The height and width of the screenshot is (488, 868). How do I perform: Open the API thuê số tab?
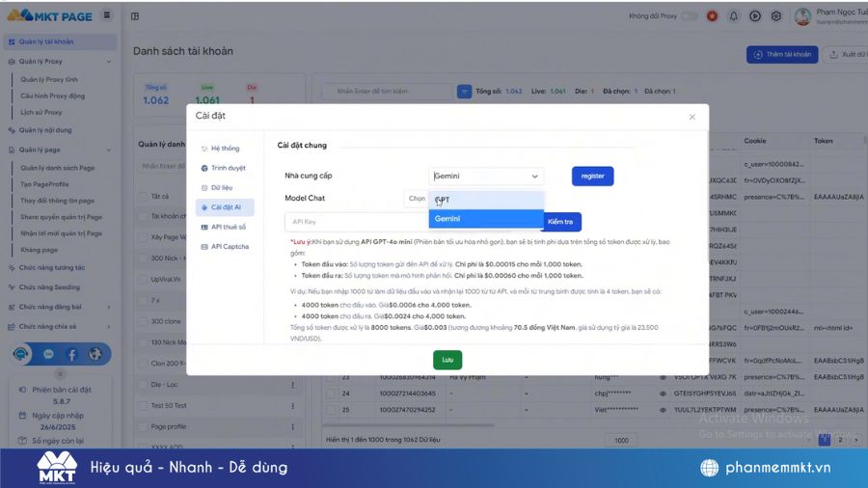click(225, 227)
